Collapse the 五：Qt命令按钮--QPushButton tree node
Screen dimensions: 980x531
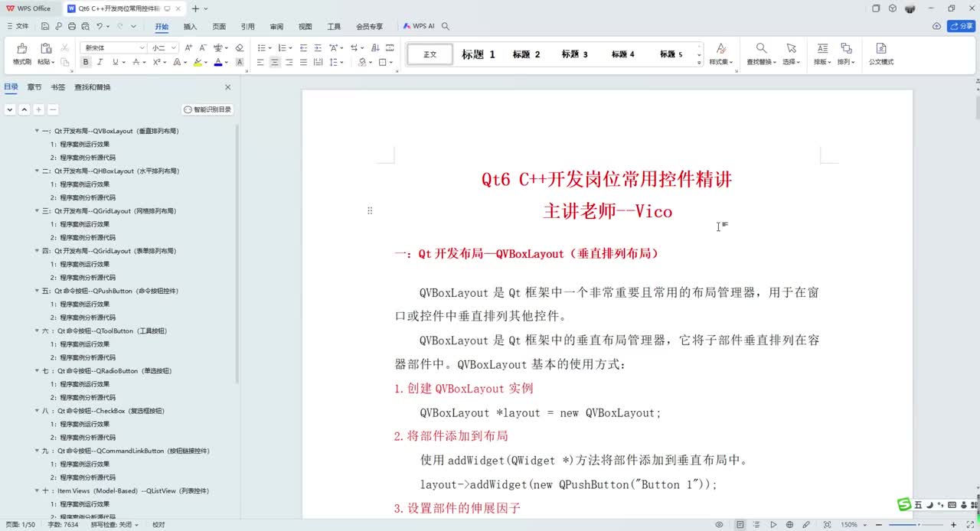(37, 291)
